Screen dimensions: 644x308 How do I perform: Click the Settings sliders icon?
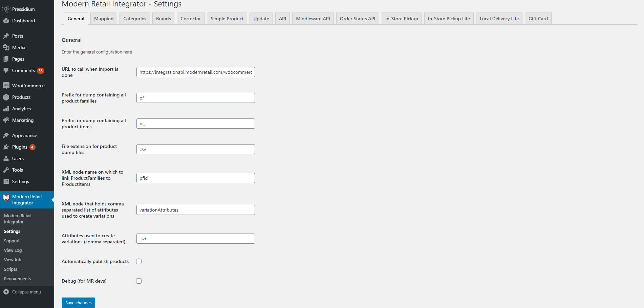tap(6, 181)
